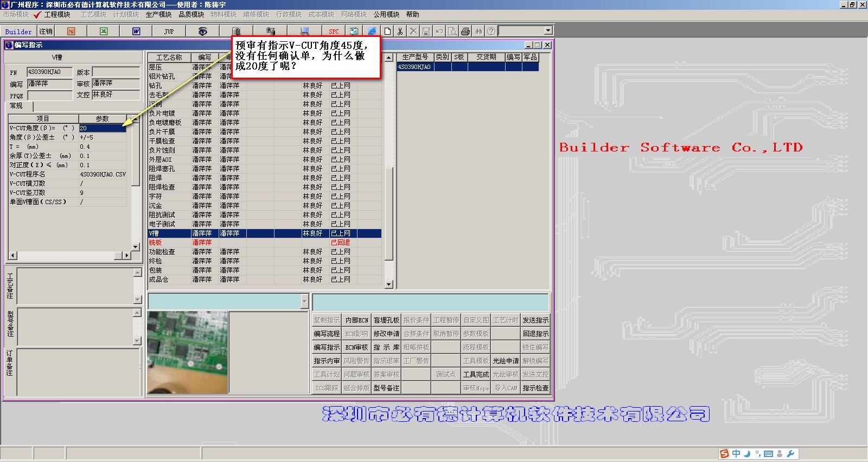Click the PN input field

49,72
